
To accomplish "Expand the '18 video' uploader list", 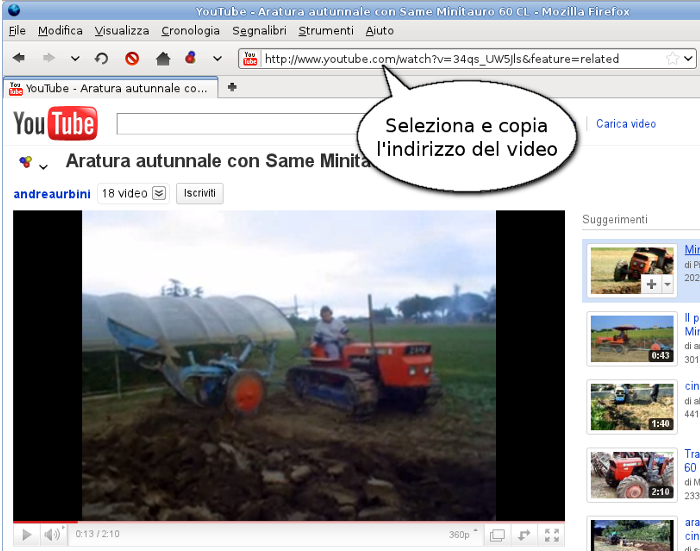I will (x=158, y=193).
